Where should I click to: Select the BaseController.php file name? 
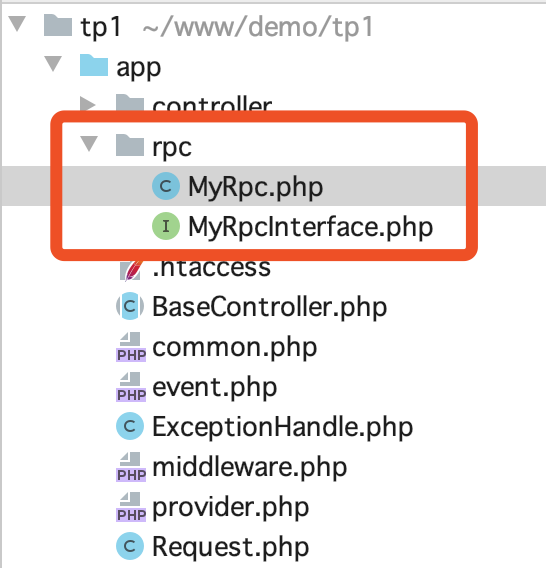point(270,307)
